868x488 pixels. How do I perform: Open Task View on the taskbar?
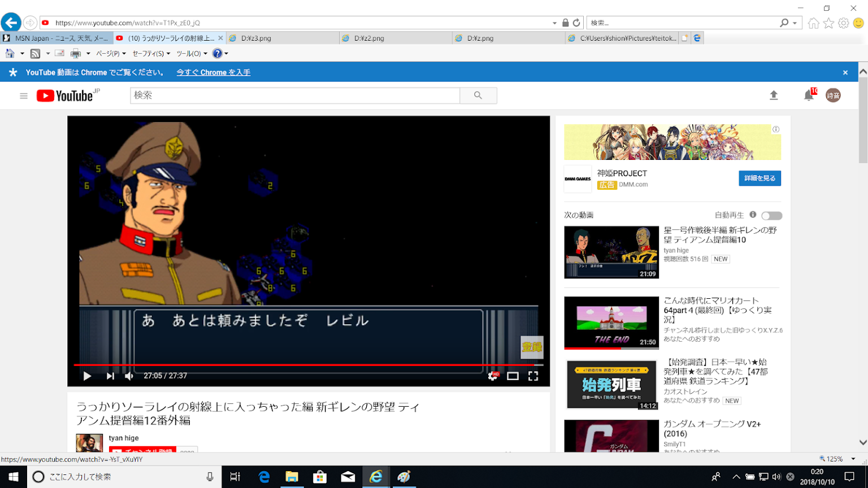click(235, 477)
